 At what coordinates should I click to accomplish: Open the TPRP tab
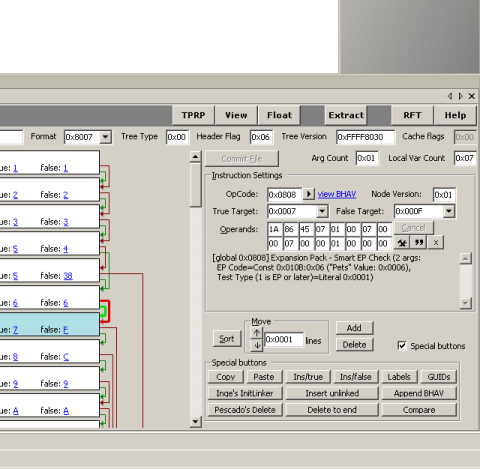click(193, 115)
